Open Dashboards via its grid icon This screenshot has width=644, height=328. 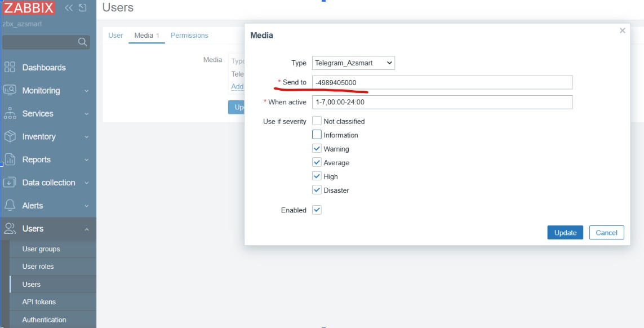coord(10,68)
